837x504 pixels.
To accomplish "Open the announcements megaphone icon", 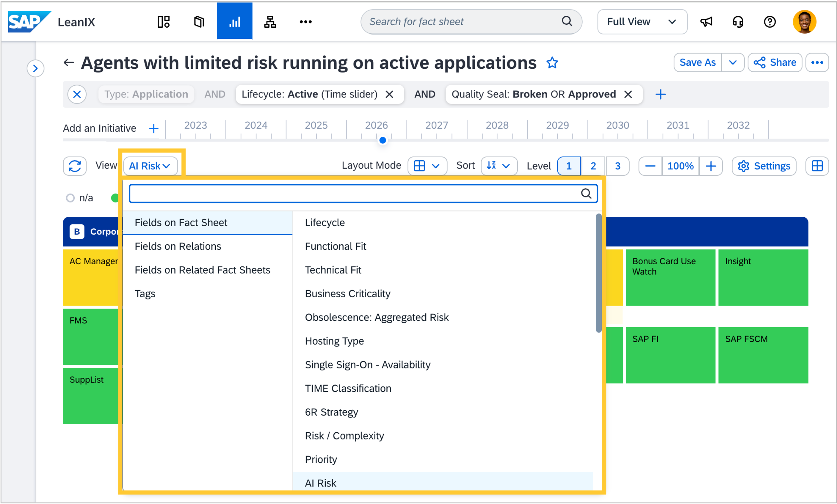I will (706, 22).
